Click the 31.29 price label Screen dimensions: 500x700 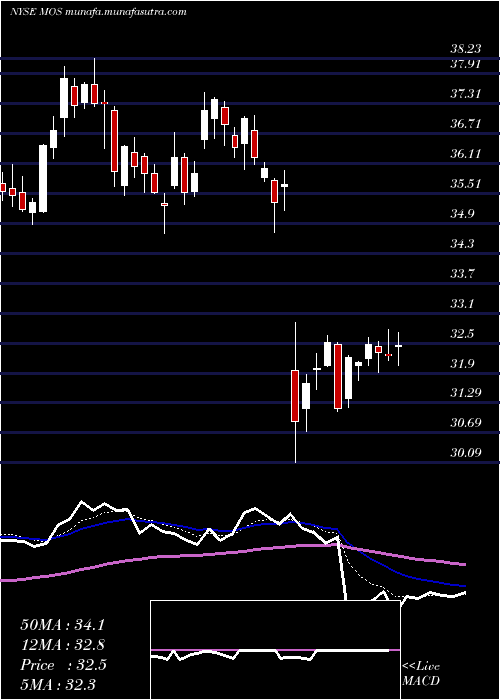pyautogui.click(x=466, y=393)
